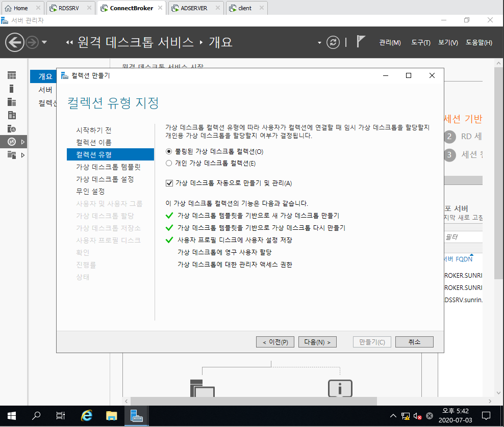Select the IIS icon in sidebar

pos(12,129)
